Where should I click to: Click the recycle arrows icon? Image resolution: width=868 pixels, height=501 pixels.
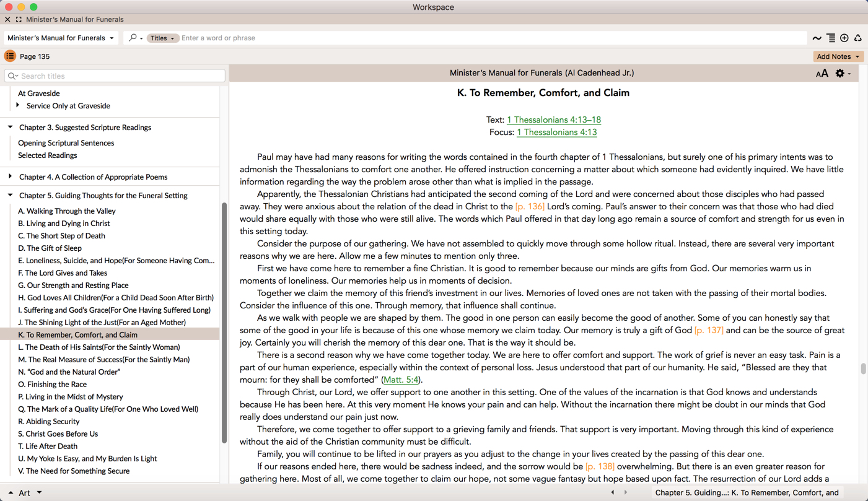click(x=858, y=38)
